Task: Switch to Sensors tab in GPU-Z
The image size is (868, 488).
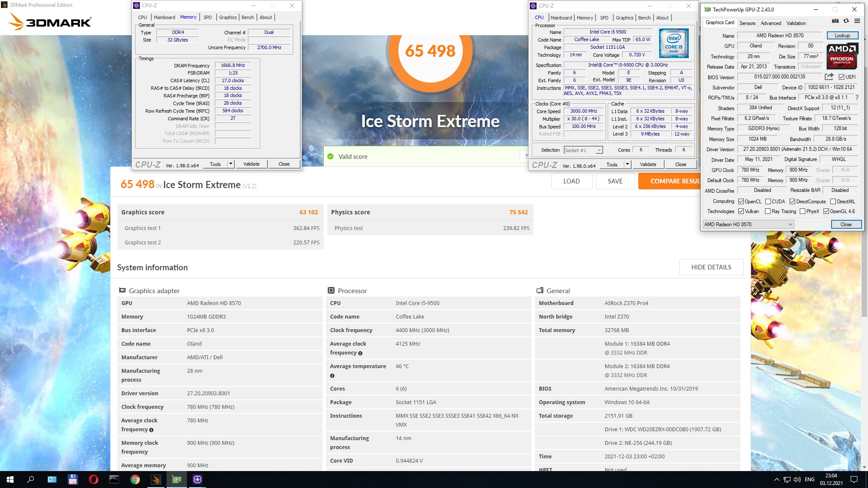Action: click(x=747, y=23)
